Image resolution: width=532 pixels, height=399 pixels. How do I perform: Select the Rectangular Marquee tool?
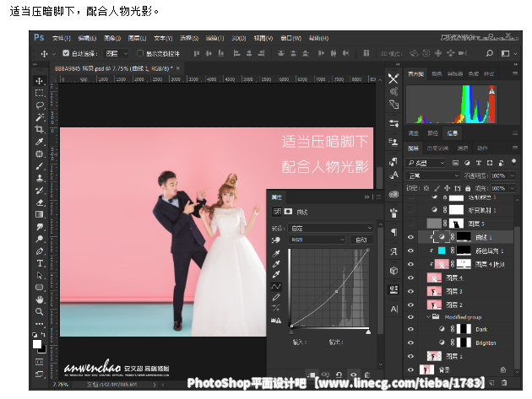40,93
